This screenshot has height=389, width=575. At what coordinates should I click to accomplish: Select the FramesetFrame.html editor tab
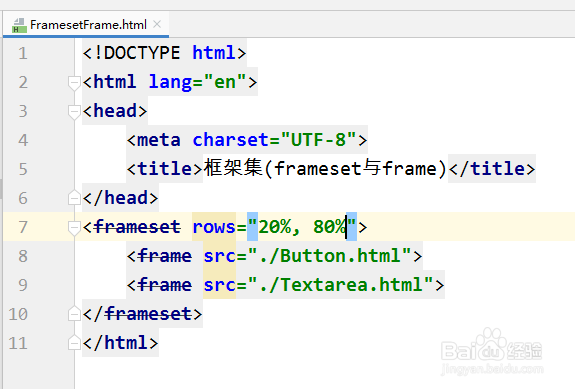click(86, 25)
